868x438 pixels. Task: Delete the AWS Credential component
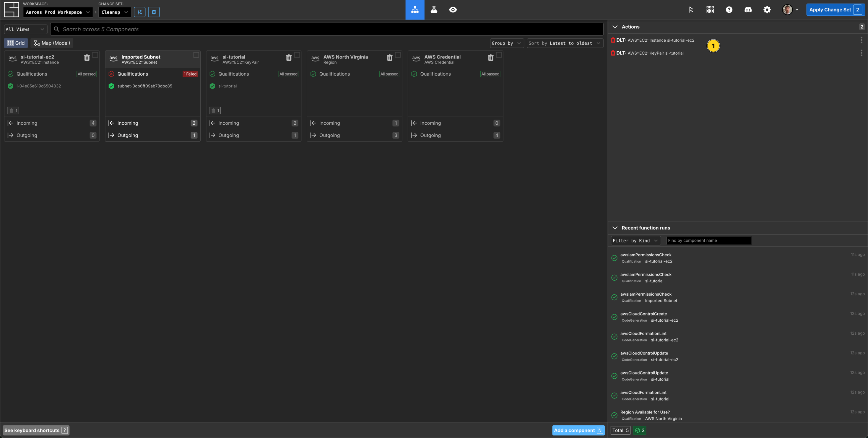491,58
